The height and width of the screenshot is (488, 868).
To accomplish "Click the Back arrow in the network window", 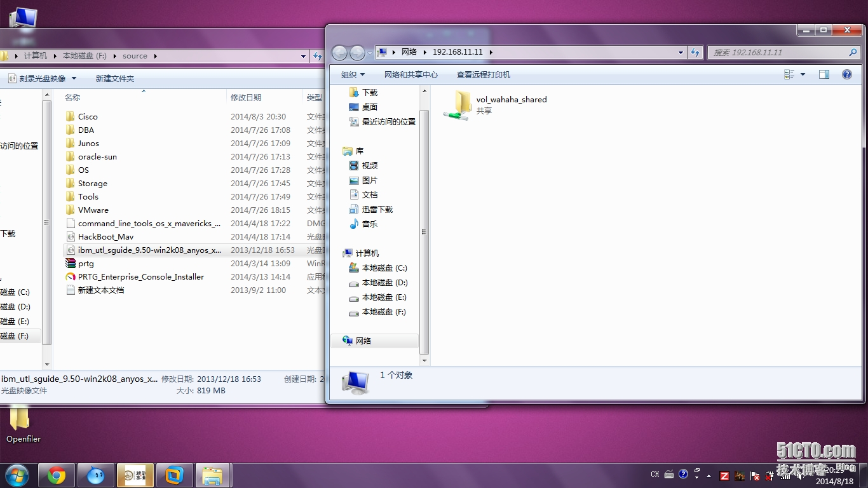I will pyautogui.click(x=340, y=53).
